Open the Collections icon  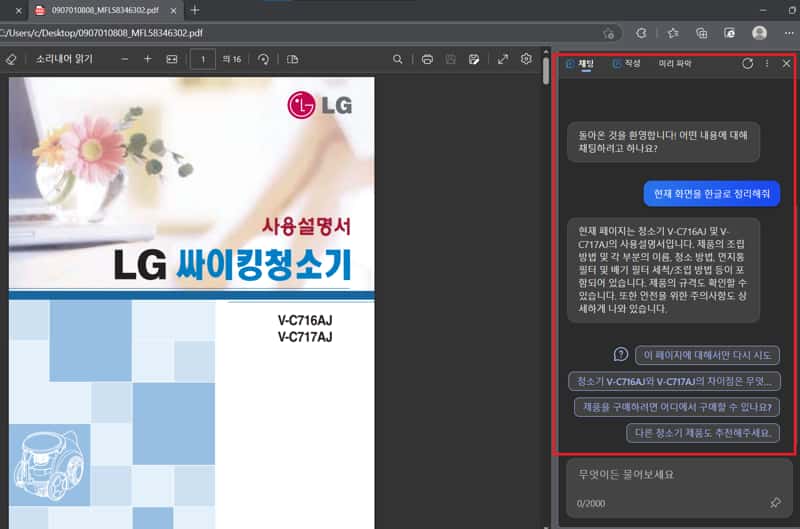702,33
